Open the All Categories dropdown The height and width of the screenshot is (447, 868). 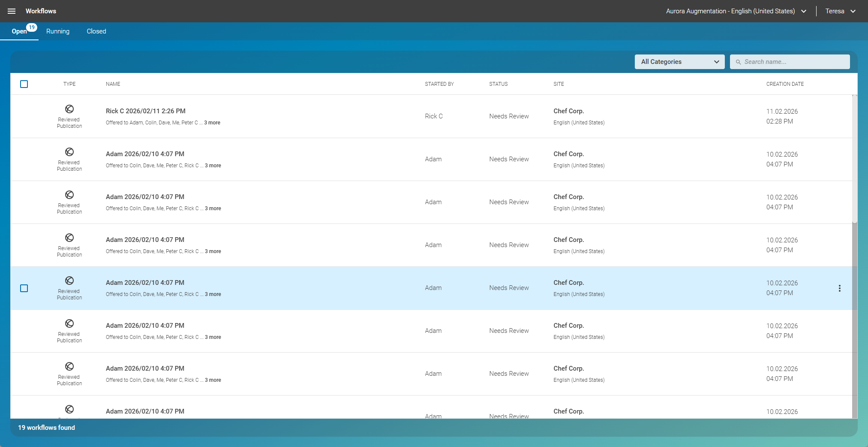point(679,62)
